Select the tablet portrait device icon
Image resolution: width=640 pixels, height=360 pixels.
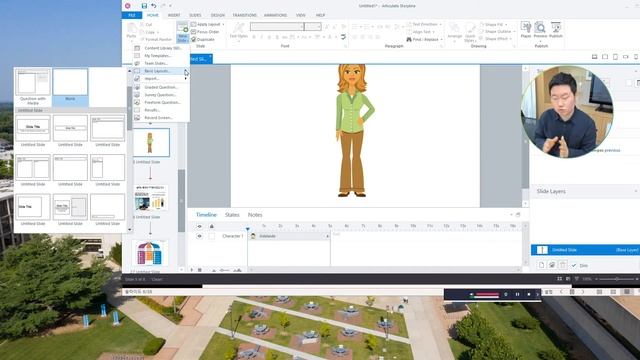point(615,57)
